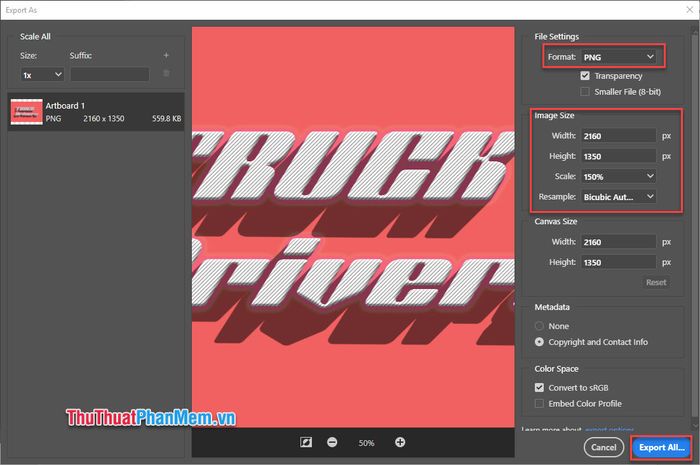The image size is (700, 465).
Task: Zoom out the preview with the minus icon
Action: click(x=332, y=442)
